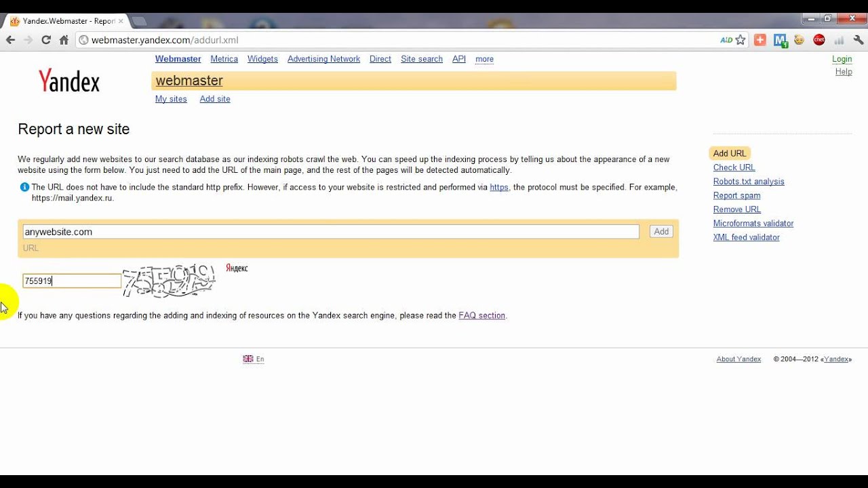
Task: Go back with the browser back arrow
Action: point(11,40)
